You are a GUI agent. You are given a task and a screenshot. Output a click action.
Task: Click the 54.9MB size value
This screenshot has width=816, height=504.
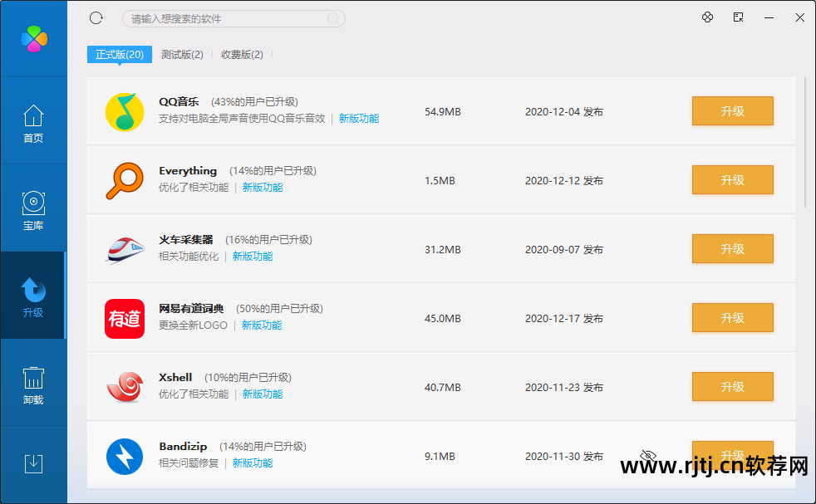click(442, 112)
